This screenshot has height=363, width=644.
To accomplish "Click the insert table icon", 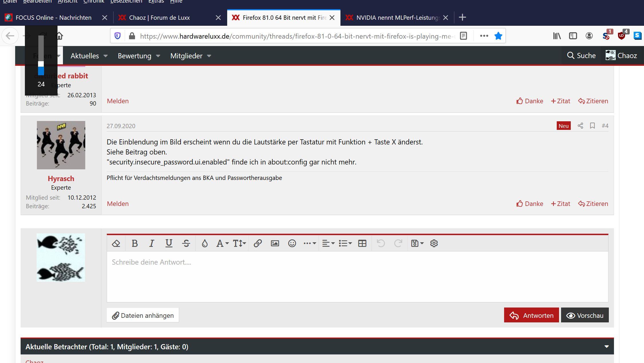I will point(362,243).
